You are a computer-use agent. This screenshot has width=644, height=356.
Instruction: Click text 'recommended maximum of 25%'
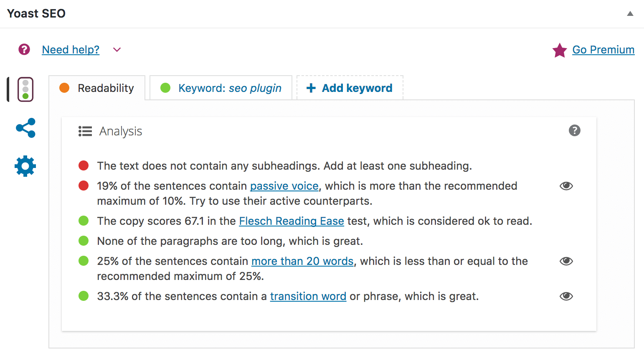point(180,276)
